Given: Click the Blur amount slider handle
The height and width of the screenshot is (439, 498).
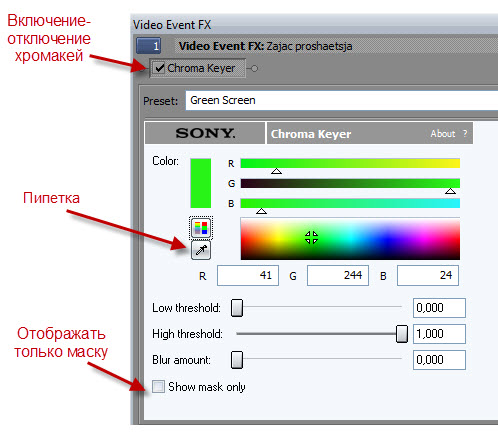Looking at the screenshot, I should 237,360.
